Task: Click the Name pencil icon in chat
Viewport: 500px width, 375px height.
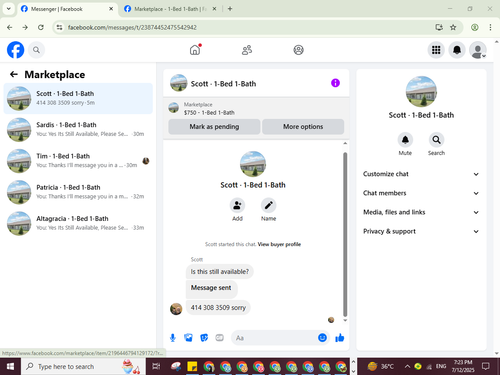Action: [x=268, y=205]
